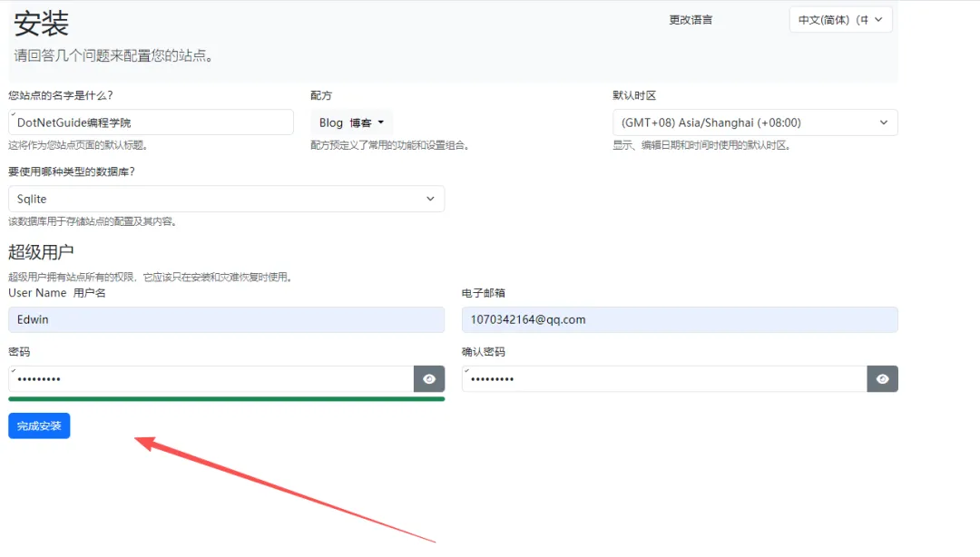Screen dimensions: 980x557
Task: Click into the 密码 password input
Action: pyautogui.click(x=211, y=379)
